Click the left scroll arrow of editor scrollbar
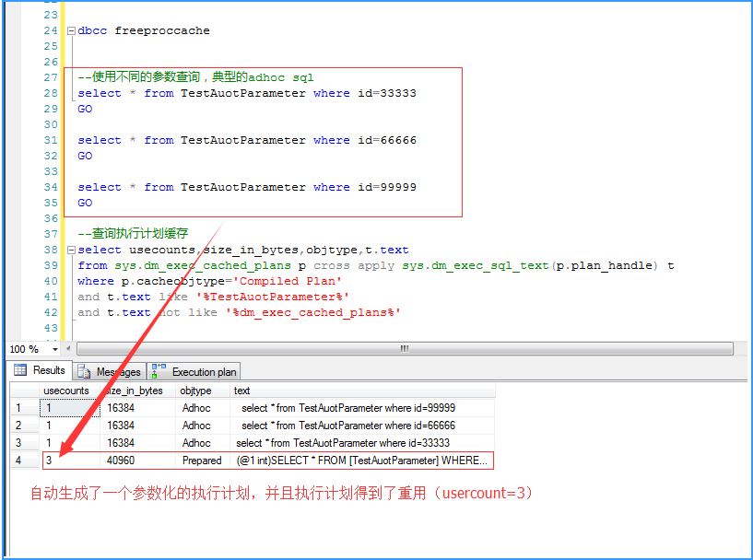Screen dimensions: 753x560 68,349
